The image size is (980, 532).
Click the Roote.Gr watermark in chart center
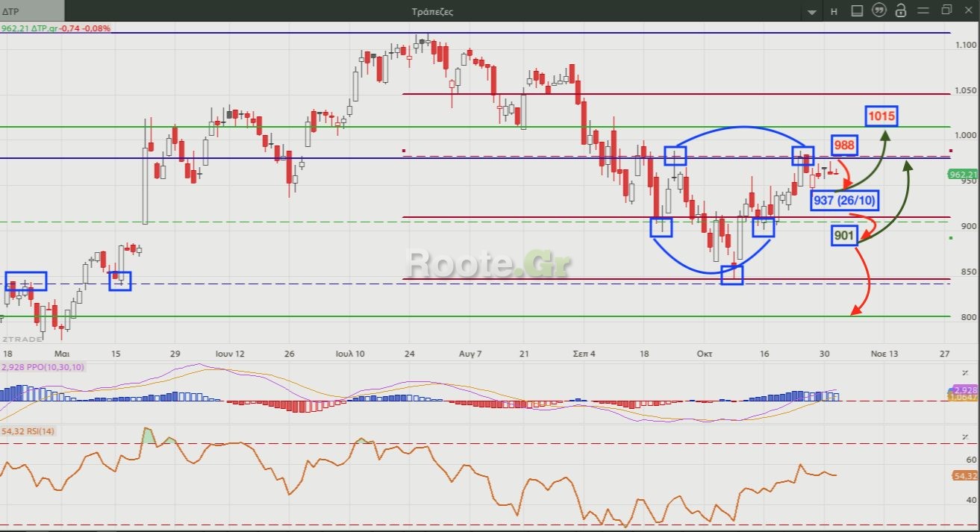[490, 263]
